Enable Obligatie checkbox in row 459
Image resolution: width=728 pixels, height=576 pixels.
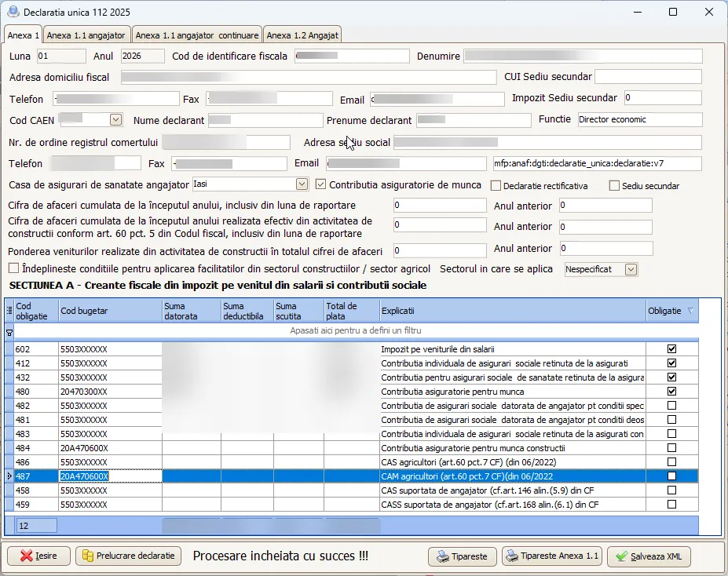tap(671, 504)
